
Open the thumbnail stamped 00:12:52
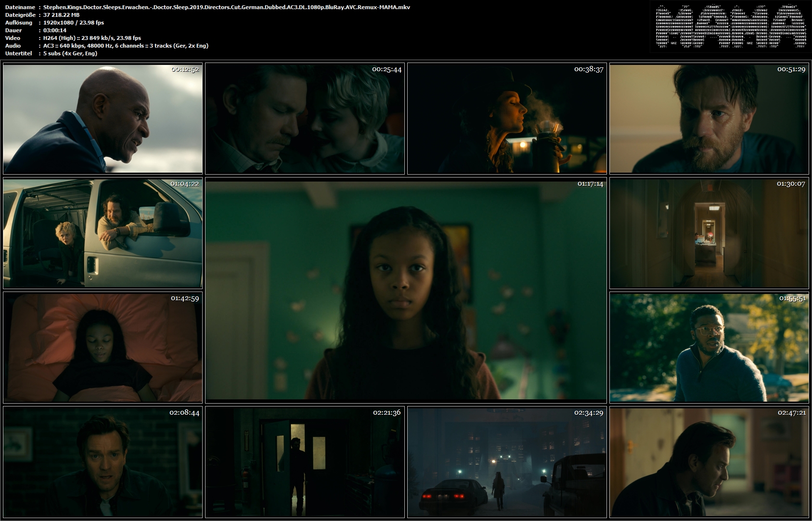tap(103, 118)
